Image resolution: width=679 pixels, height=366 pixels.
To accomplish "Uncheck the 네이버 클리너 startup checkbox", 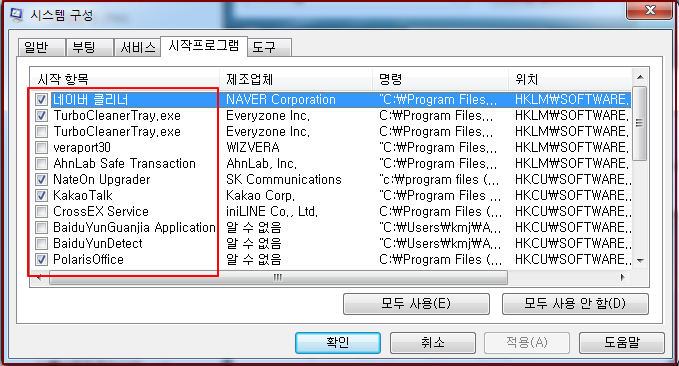I will (x=42, y=100).
